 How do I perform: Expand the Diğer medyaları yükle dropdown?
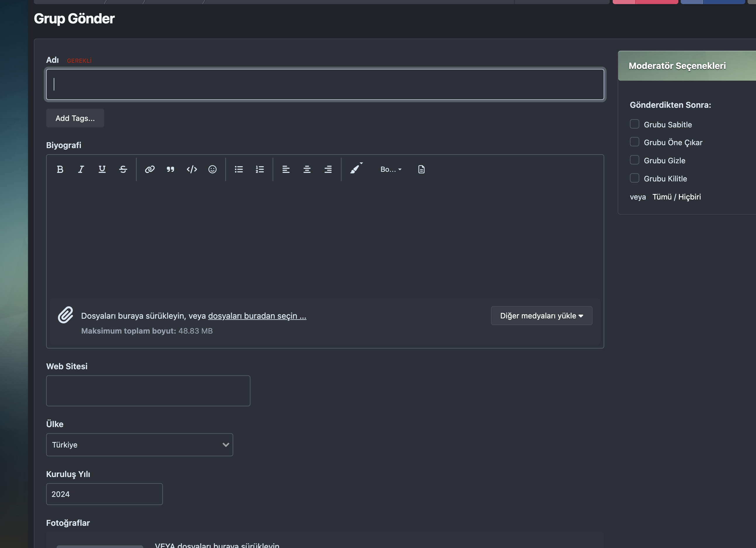coord(541,315)
